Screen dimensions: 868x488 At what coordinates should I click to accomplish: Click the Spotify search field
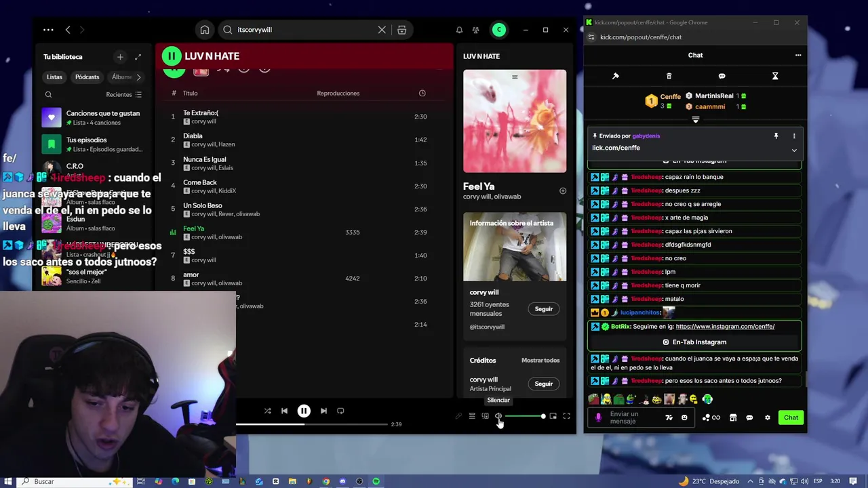[305, 30]
